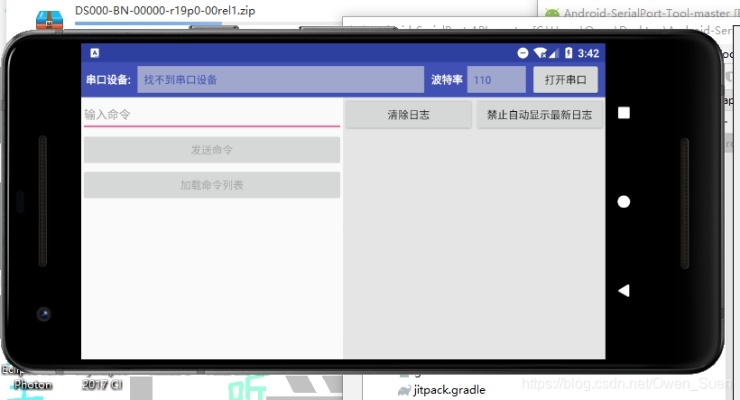Viewport: 740px width, 400px height.
Task: Open the DS000-BN-00000 zip file icon
Action: pyautogui.click(x=49, y=18)
